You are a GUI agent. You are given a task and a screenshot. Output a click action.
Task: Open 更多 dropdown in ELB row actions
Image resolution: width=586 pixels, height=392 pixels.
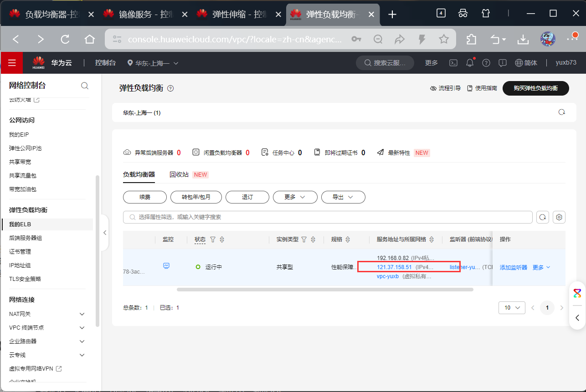(x=541, y=267)
